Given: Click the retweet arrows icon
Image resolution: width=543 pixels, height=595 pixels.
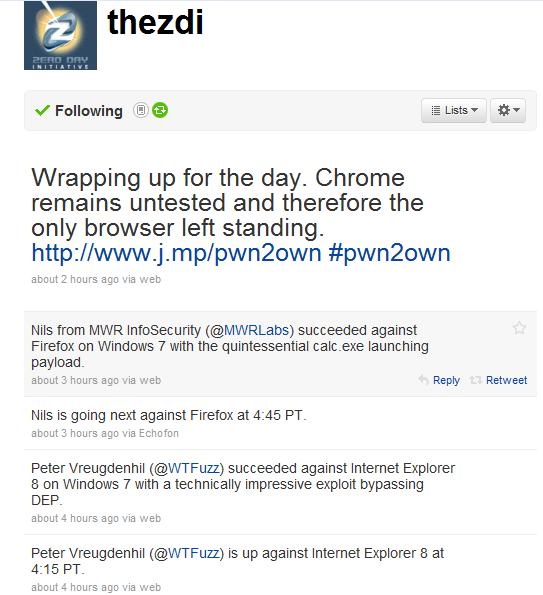Looking at the screenshot, I should tap(475, 380).
